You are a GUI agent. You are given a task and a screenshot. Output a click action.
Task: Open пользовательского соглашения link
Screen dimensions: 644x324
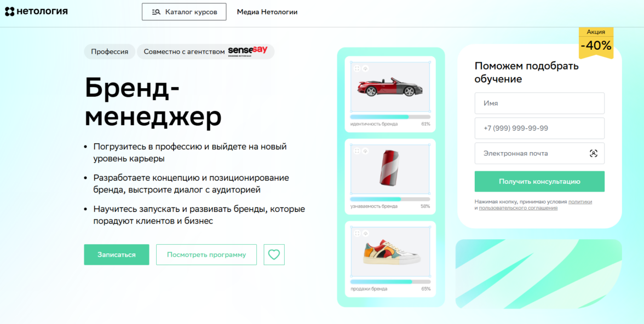[518, 208]
